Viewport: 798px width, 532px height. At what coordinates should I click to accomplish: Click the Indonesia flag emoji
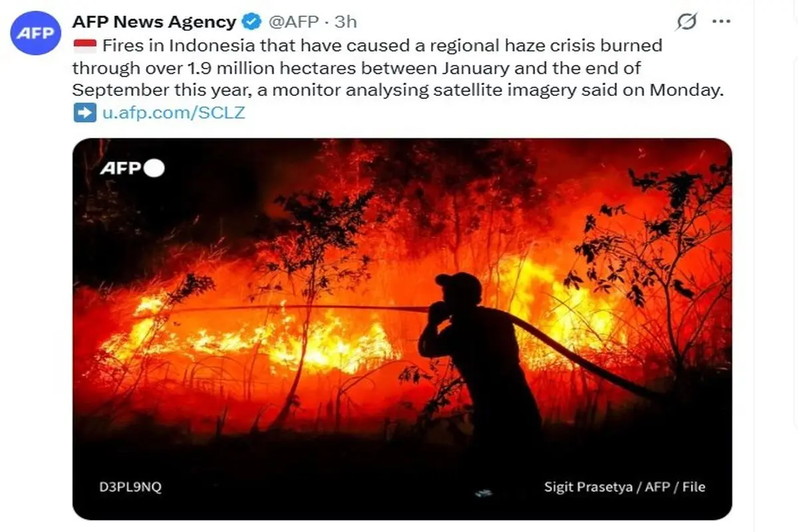pyautogui.click(x=84, y=46)
